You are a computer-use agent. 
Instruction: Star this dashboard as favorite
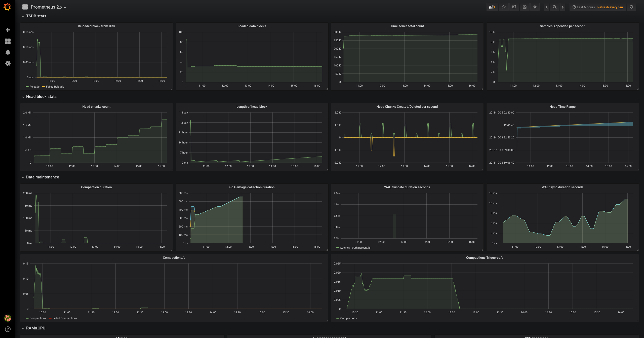[x=504, y=7]
